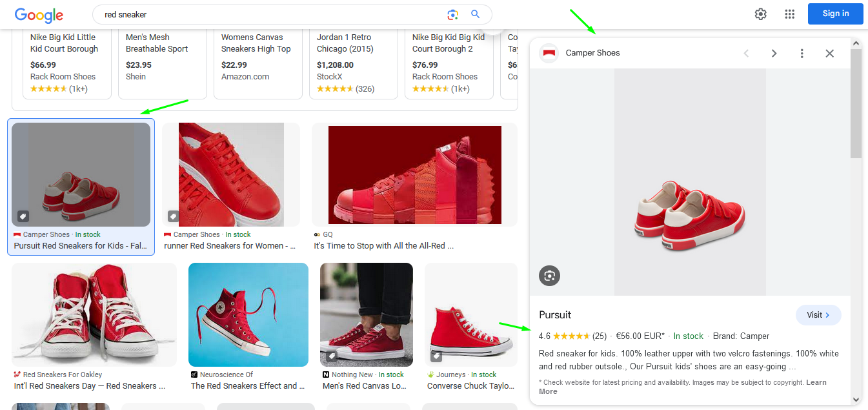Open Google apps grid

point(790,14)
